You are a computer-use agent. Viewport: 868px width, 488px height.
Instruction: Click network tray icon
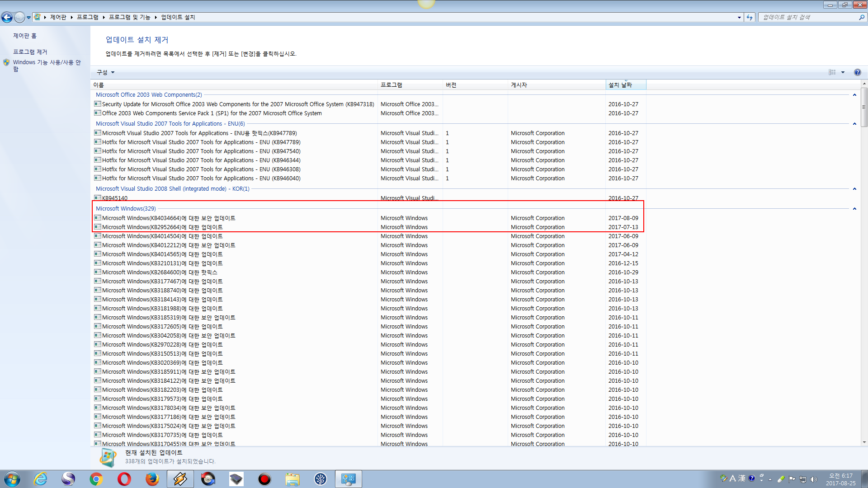(x=803, y=479)
